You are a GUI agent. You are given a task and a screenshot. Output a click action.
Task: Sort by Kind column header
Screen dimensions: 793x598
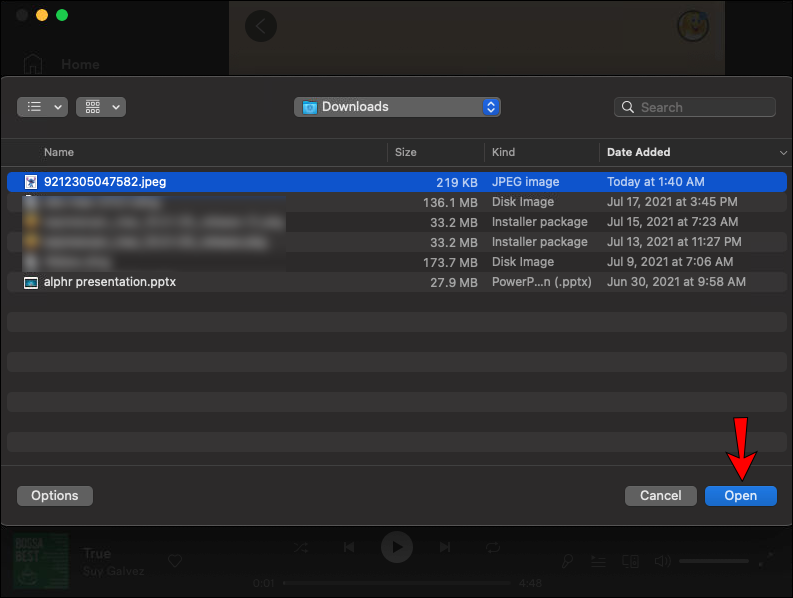pos(503,152)
